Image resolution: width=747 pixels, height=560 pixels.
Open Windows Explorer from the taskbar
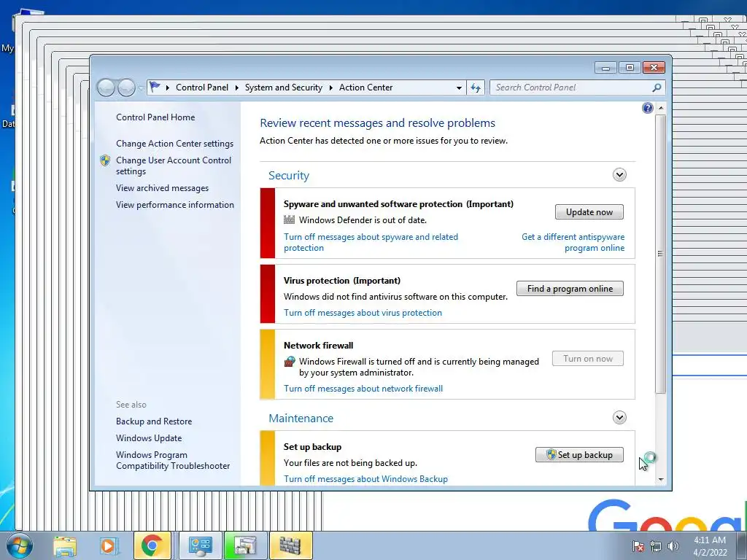coord(65,545)
